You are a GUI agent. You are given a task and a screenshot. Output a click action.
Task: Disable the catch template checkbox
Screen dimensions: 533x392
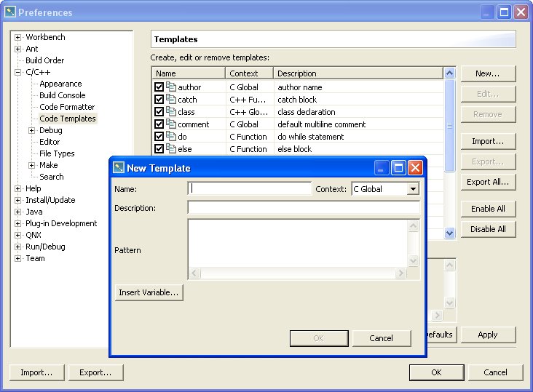point(159,100)
